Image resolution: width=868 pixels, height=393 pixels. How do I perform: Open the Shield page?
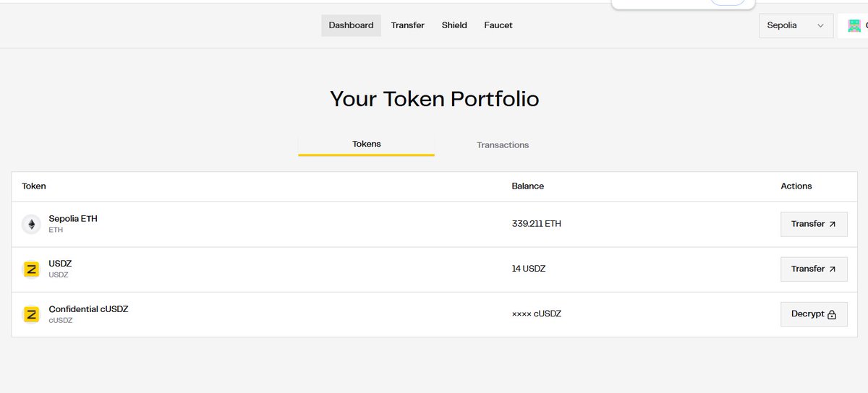pyautogui.click(x=454, y=25)
